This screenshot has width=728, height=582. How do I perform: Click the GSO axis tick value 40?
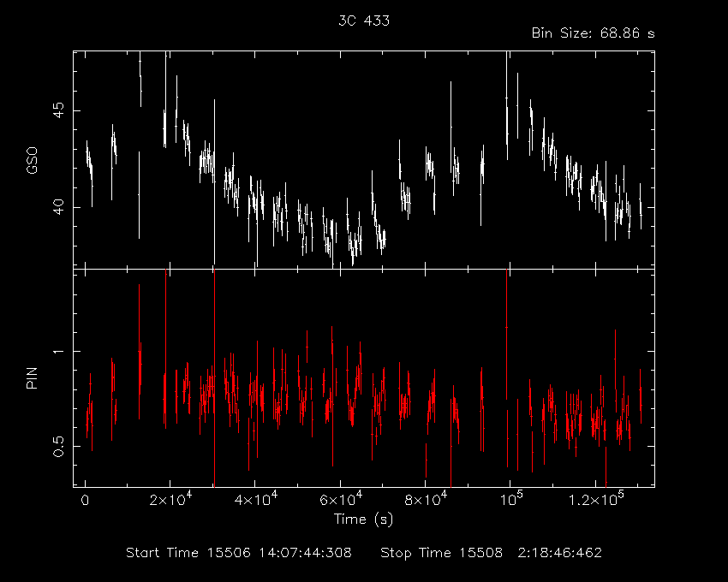click(x=58, y=207)
